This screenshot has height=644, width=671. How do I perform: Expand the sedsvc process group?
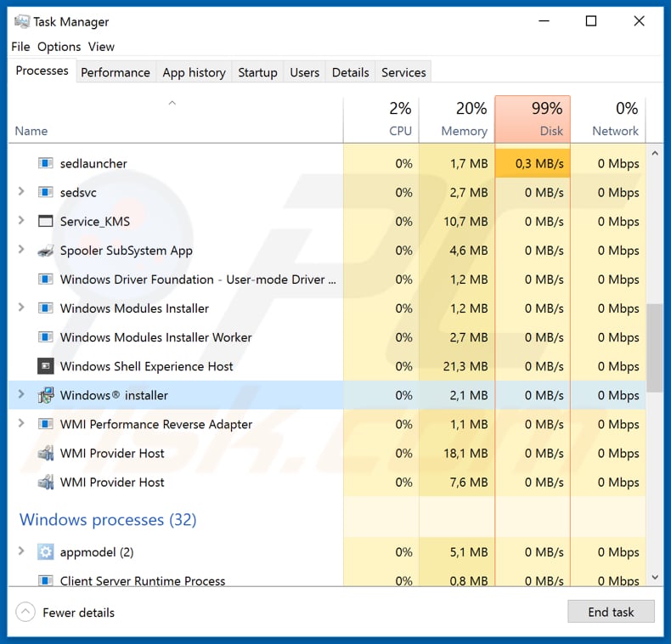(x=21, y=193)
